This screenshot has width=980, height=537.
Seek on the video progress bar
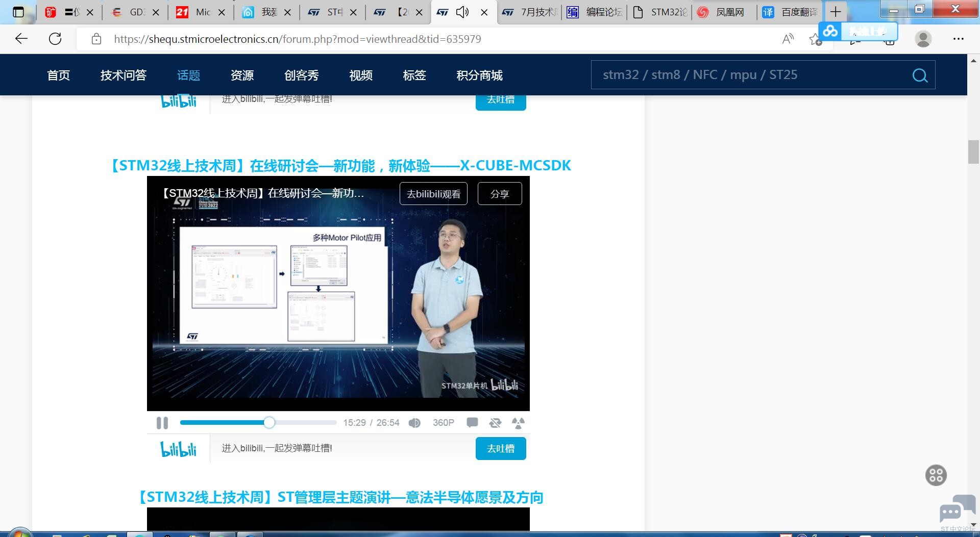(258, 423)
